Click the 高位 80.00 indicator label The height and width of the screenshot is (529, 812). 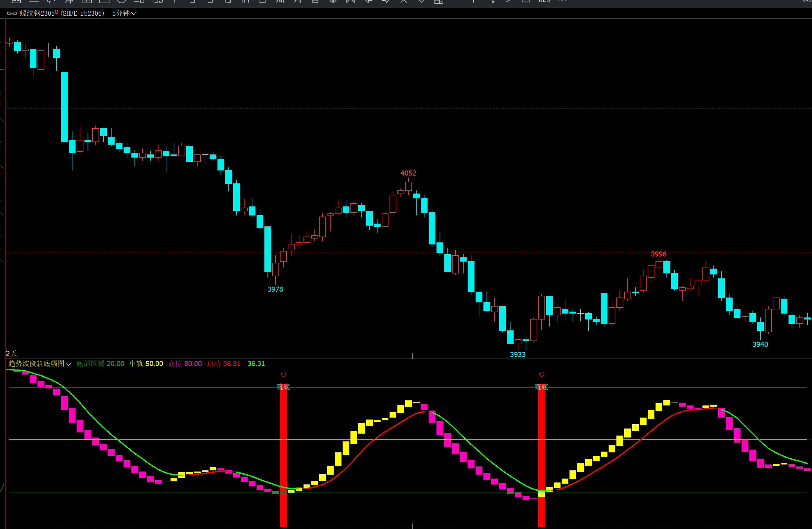[x=185, y=364]
